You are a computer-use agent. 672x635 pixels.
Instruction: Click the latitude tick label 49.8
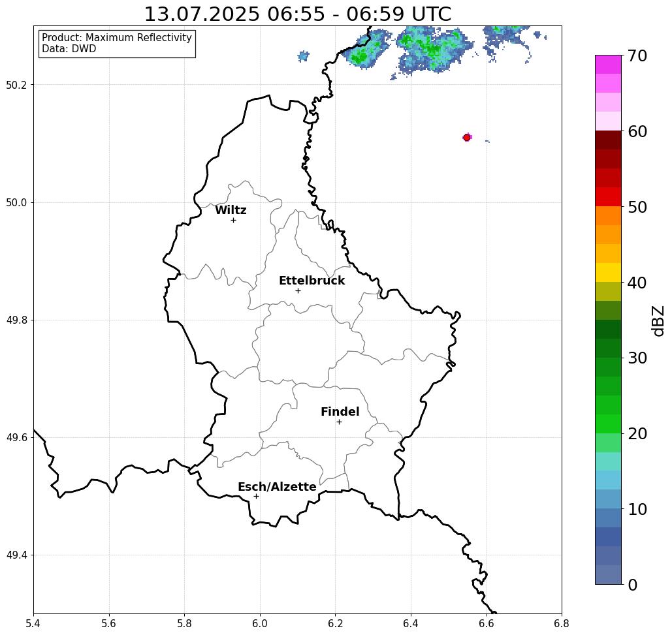click(x=16, y=320)
